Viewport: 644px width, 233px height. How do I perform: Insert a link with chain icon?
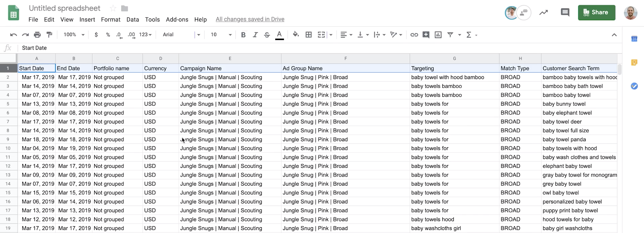pos(414,35)
